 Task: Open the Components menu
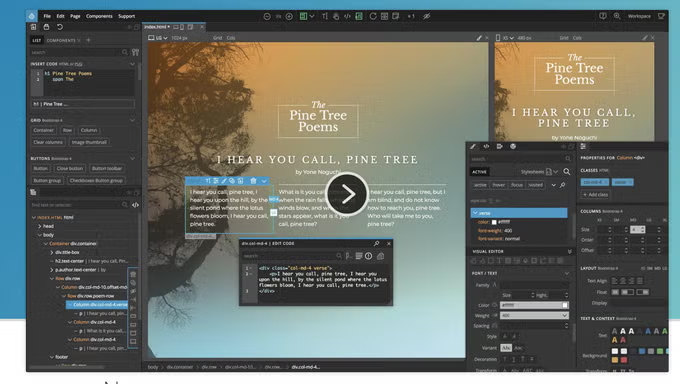click(x=99, y=16)
